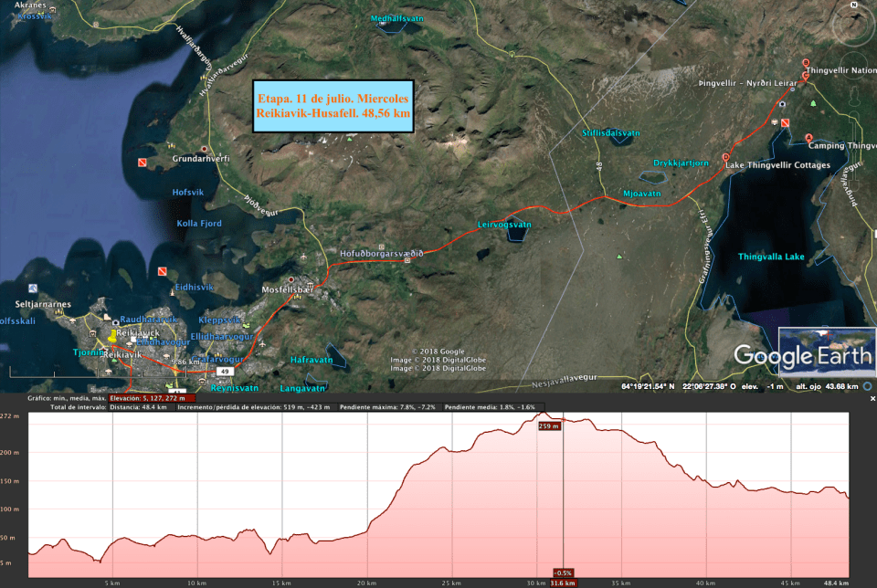This screenshot has width=877, height=588.
Task: Click the Etapa 11 de julio info box
Action: click(333, 104)
